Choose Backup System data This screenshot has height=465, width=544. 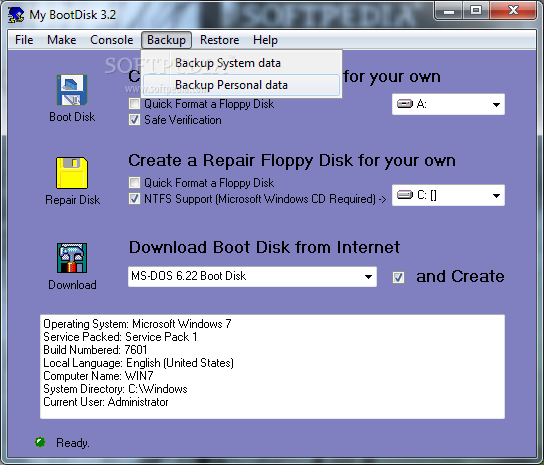(241, 63)
